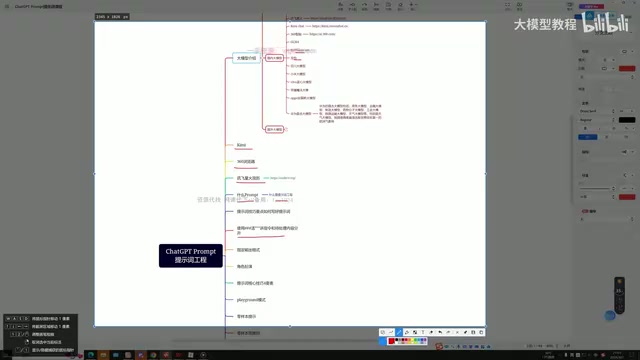Select the text annotation tool

pos(423,332)
